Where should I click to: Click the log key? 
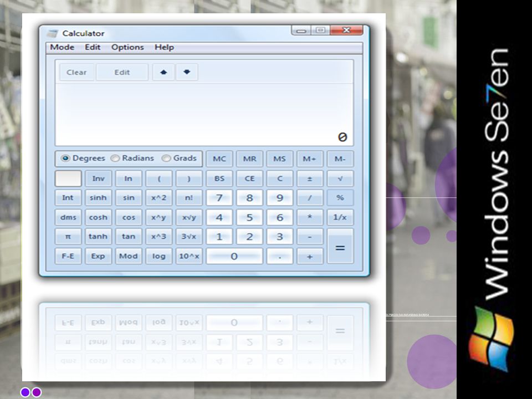tap(159, 256)
